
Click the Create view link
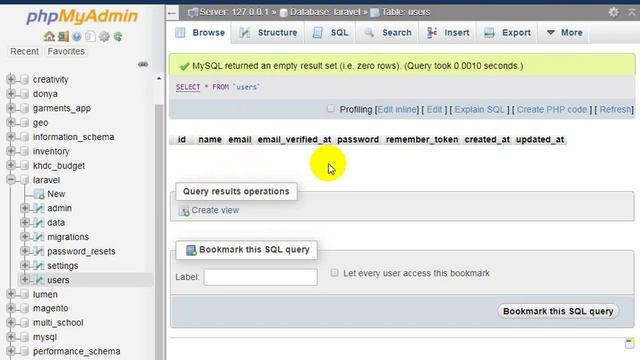215,210
